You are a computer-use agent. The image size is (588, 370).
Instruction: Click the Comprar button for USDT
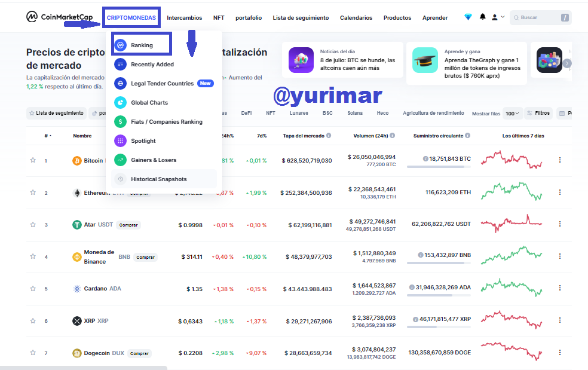click(128, 225)
